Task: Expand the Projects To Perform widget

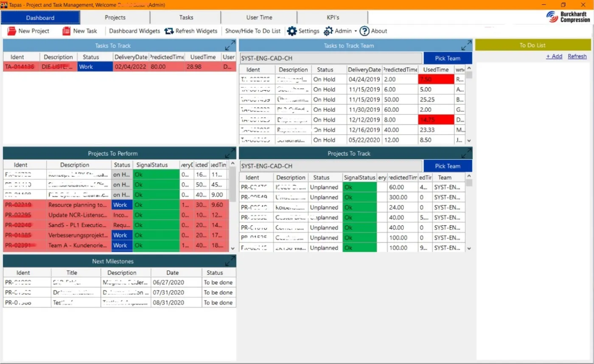Action: 230,153
